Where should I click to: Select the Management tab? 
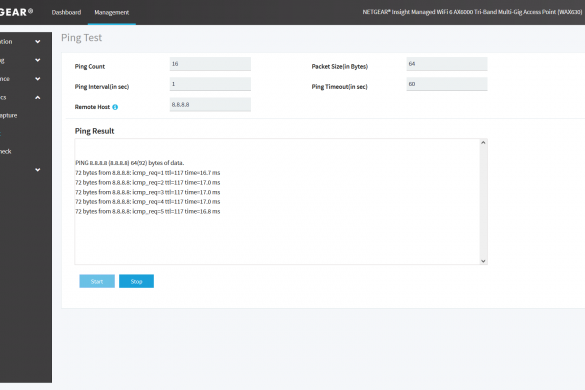point(112,12)
